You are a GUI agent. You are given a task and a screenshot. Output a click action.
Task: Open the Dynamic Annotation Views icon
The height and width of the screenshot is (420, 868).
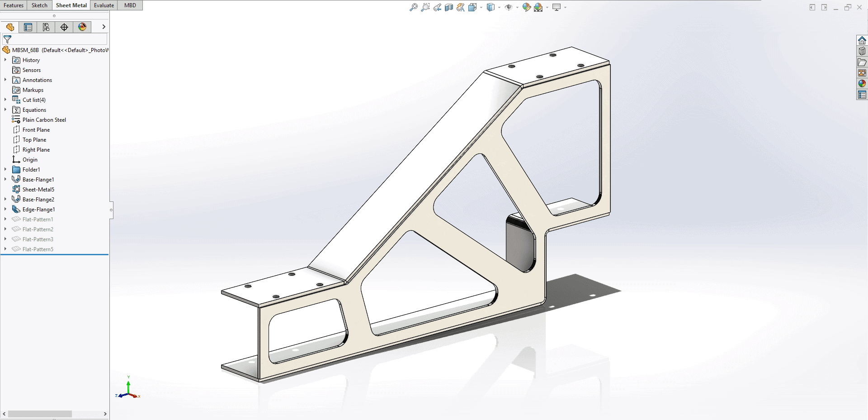pos(461,7)
